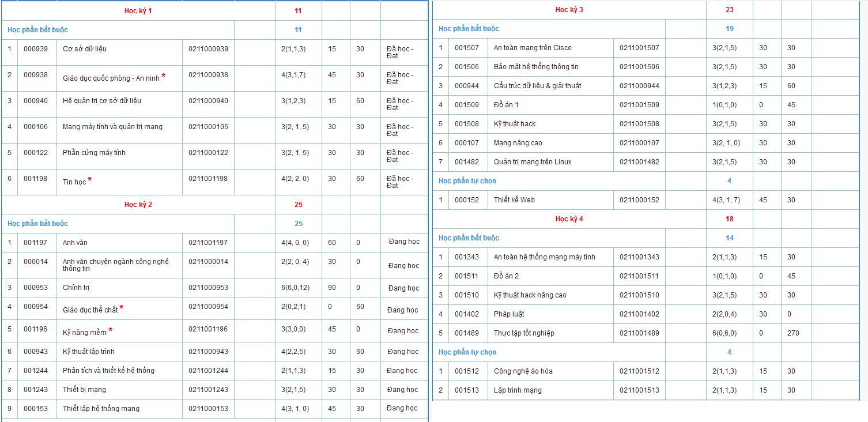This screenshot has height=422, width=868.
Task: Click the Học kỳ 1 semester header
Action: point(138,11)
